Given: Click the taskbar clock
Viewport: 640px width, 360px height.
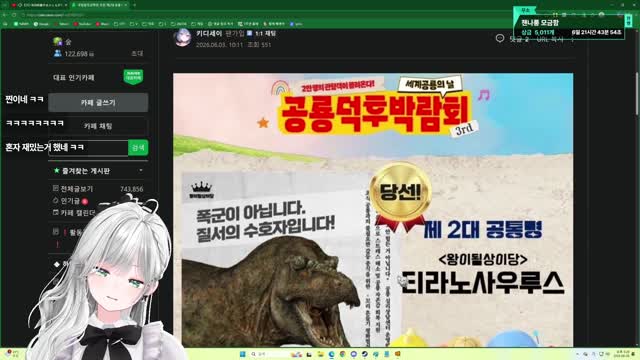Looking at the screenshot, I should tap(622, 354).
